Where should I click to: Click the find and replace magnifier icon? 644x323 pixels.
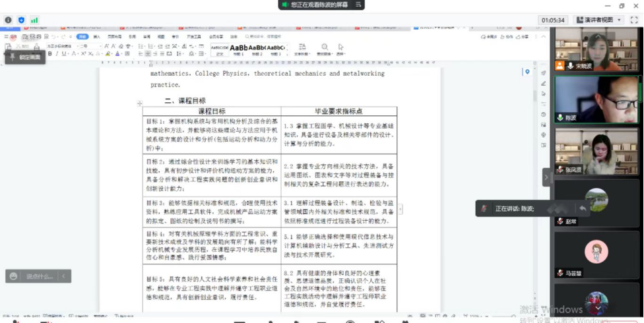point(325,48)
